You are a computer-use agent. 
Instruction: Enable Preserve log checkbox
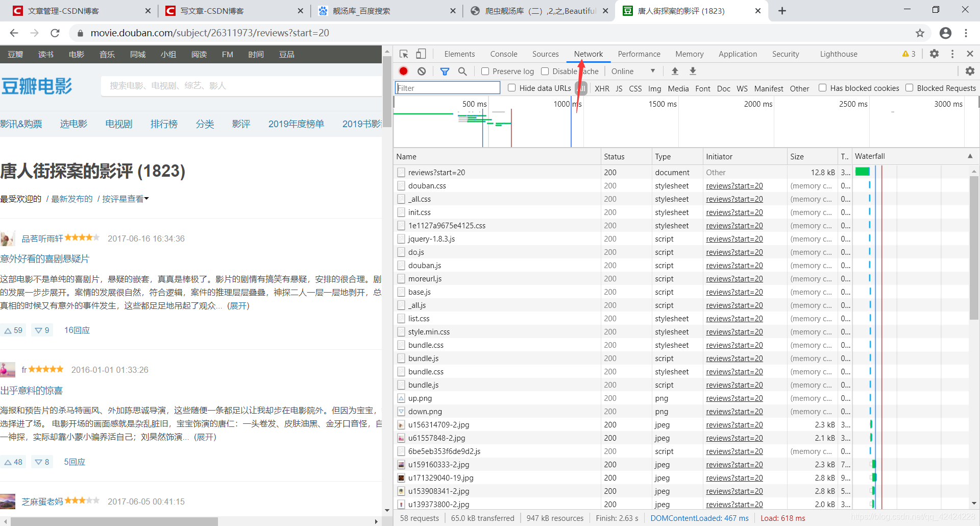pyautogui.click(x=485, y=71)
